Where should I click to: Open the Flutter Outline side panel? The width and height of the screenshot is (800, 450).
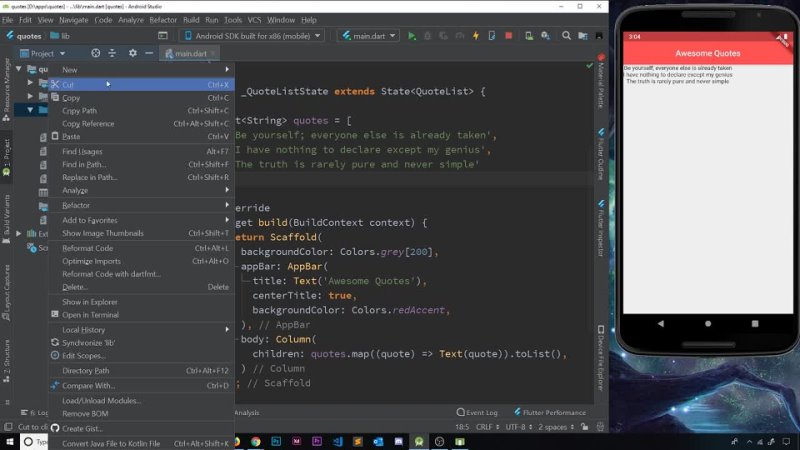601,154
